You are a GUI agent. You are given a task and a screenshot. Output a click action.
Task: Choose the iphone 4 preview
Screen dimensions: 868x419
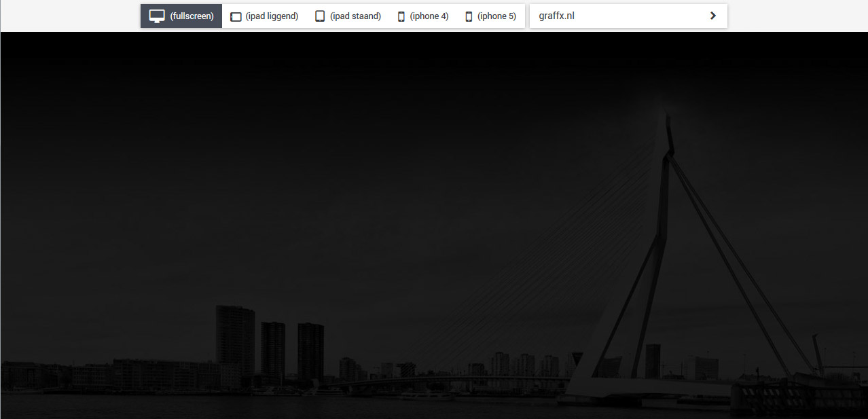[422, 16]
